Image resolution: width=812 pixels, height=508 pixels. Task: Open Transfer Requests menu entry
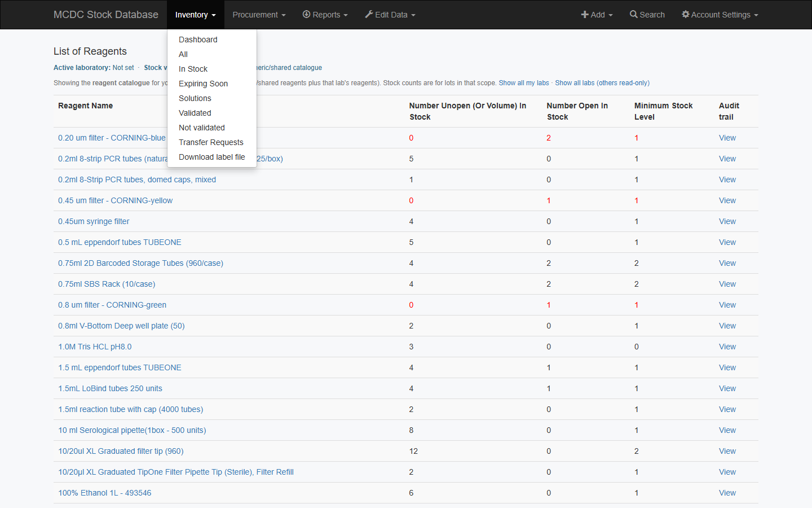[212, 142]
